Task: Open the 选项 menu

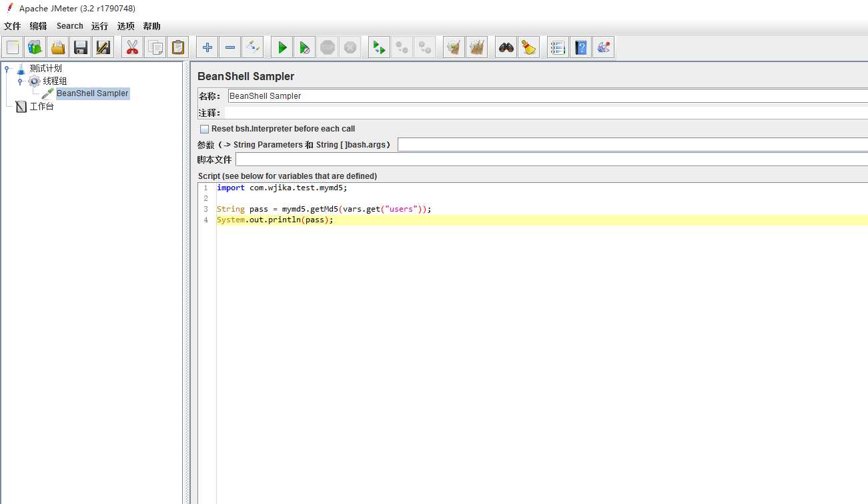Action: [x=125, y=26]
